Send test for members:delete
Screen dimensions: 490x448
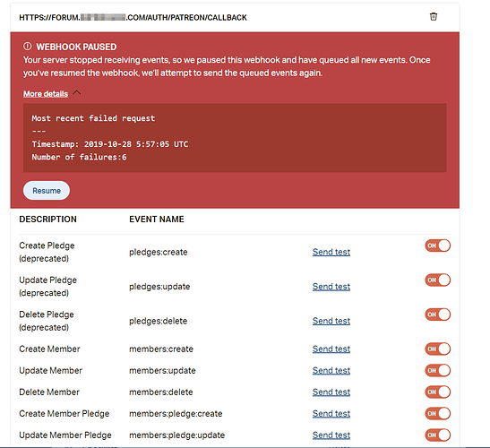331,392
